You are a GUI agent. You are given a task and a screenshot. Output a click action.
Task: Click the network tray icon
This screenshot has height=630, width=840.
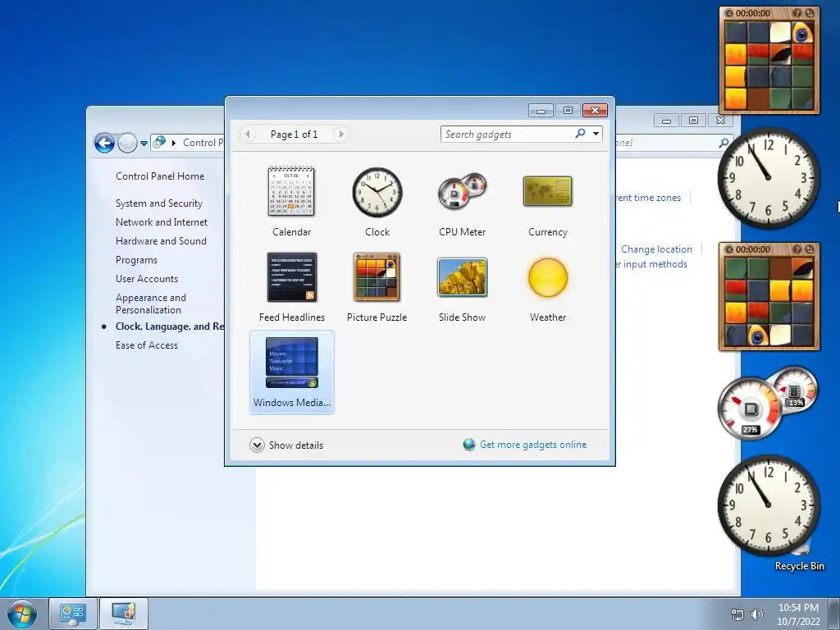737,614
